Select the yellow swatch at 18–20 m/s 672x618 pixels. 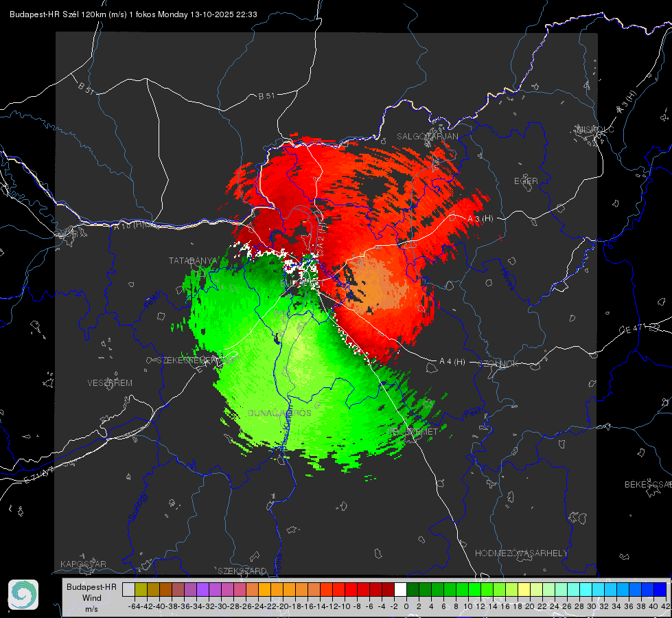click(524, 590)
